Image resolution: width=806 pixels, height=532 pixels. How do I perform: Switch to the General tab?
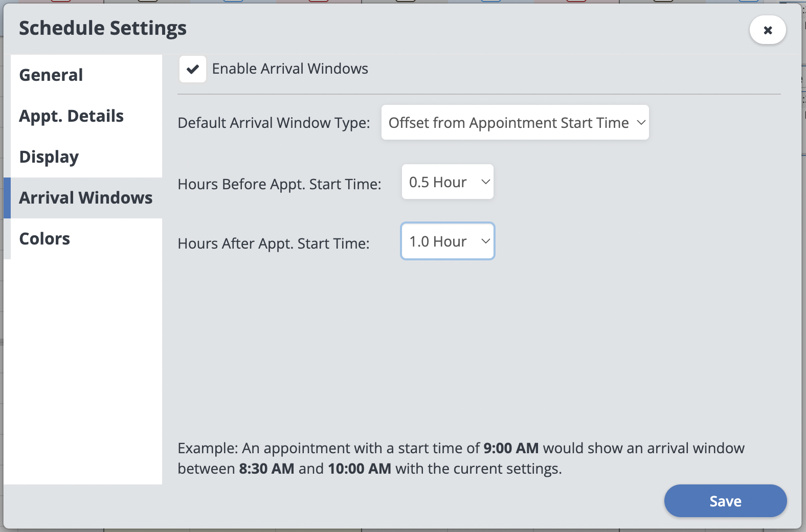coord(51,75)
